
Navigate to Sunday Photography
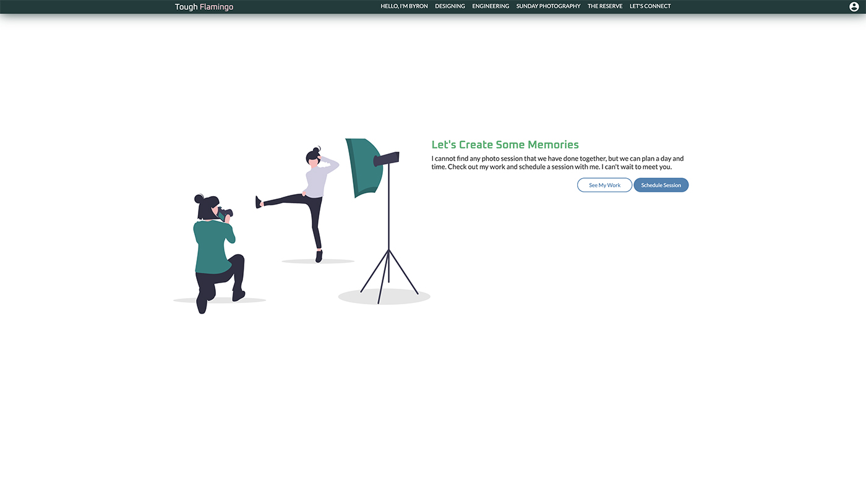tap(548, 6)
